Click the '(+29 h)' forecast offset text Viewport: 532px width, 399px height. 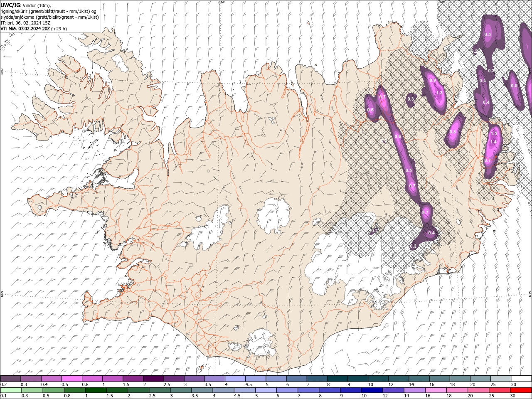click(x=59, y=29)
